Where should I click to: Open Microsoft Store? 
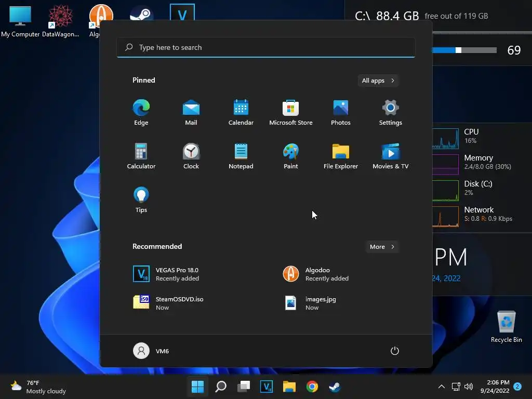point(291,113)
